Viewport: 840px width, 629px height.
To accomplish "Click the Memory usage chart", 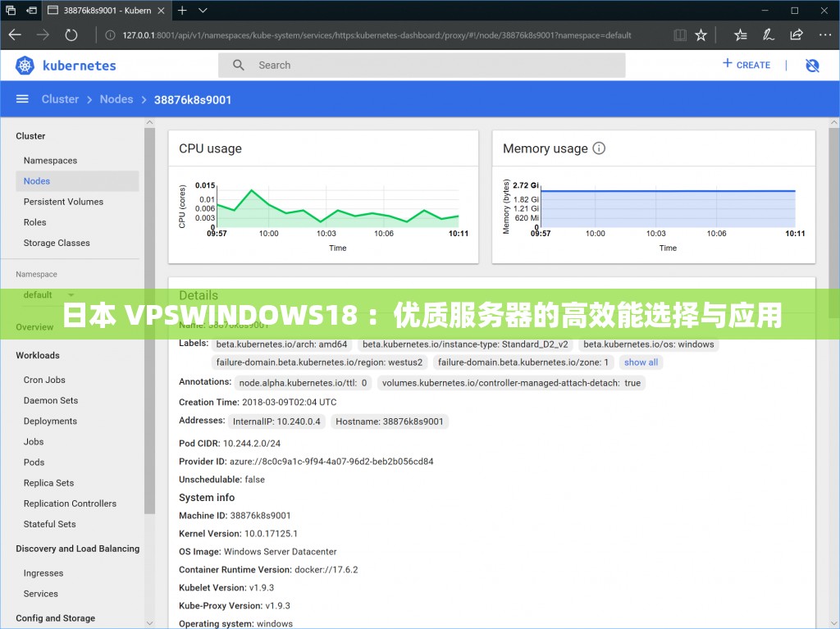I will point(654,216).
